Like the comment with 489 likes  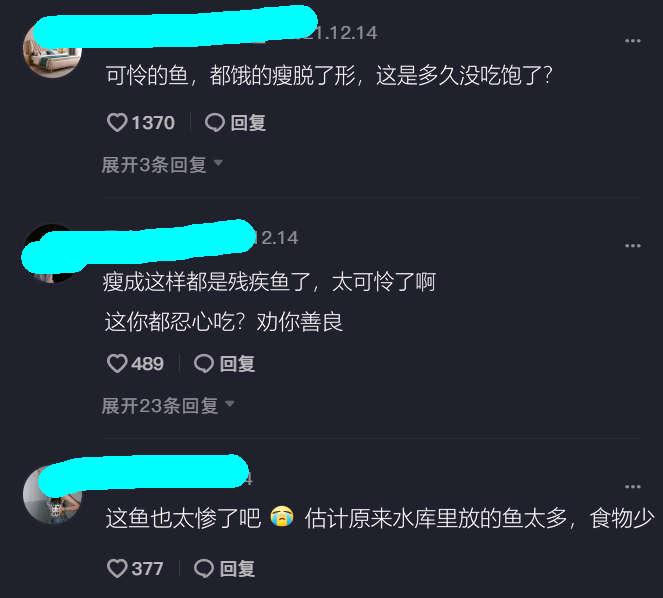pyautogui.click(x=117, y=364)
